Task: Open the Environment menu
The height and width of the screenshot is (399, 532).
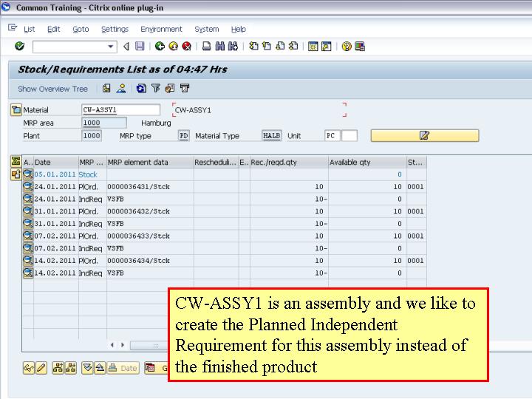Action: [161, 29]
